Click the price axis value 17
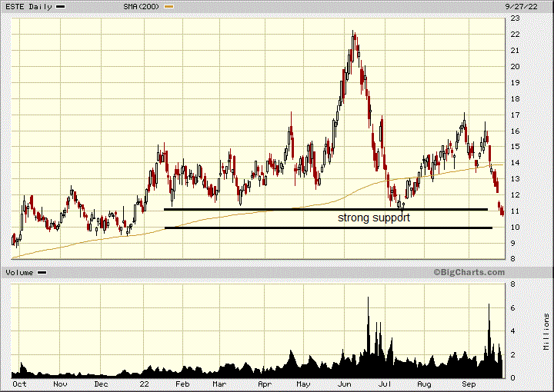 [x=515, y=115]
